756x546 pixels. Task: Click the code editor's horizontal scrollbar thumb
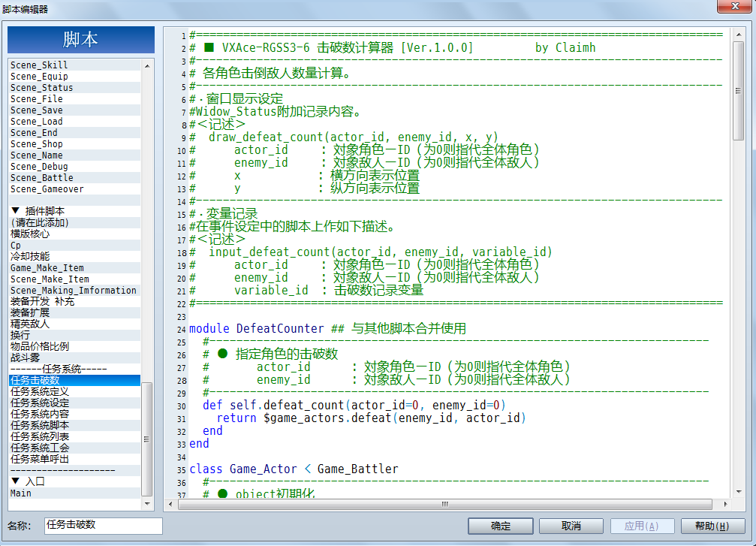tap(445, 504)
